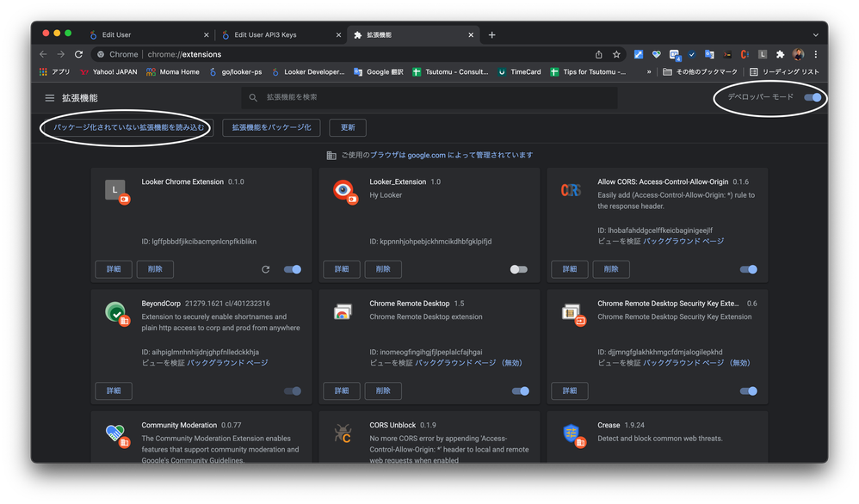This screenshot has width=859, height=504.
Task: Click the Looker L toolbar extension icon
Action: 762,54
